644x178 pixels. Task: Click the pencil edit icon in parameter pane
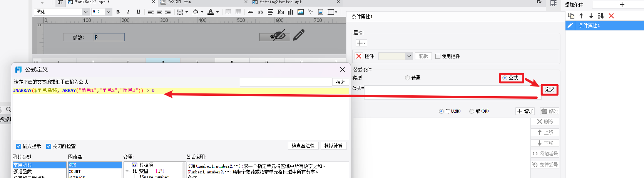[299, 35]
